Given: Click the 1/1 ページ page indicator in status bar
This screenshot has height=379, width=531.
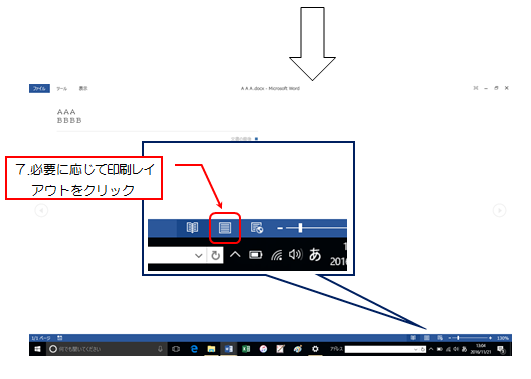Looking at the screenshot, I should pyautogui.click(x=41, y=338).
